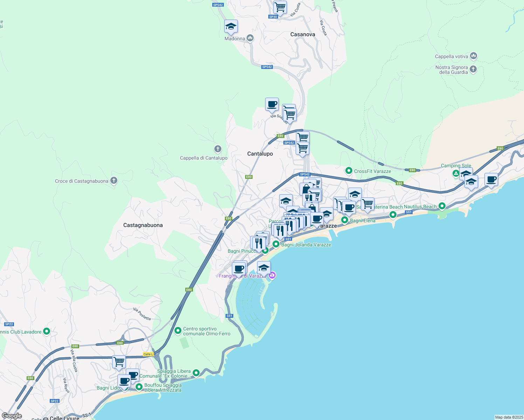Click the school marker above Santa Caterina Beach
Viewport: 524px width, 420px height.
pos(355,194)
